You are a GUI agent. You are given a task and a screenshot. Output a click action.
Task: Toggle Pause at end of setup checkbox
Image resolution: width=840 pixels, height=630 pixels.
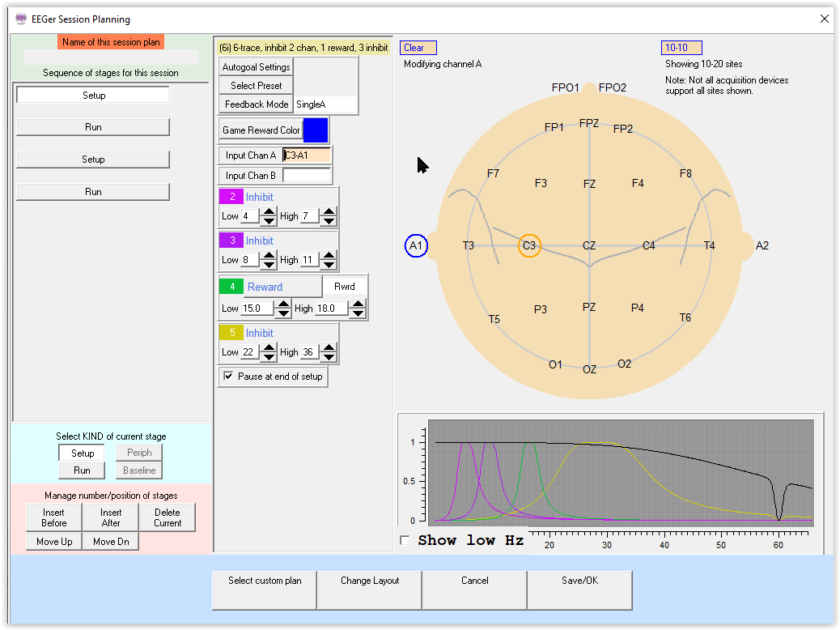(x=228, y=376)
